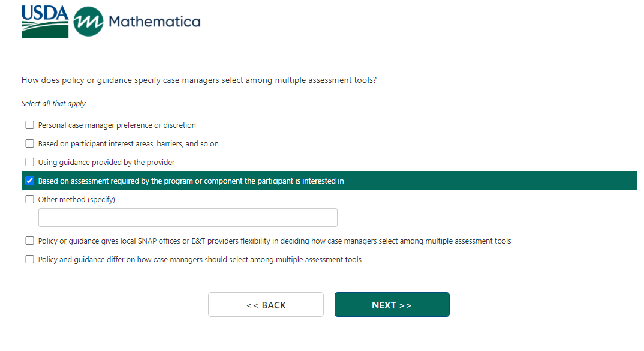Go back with the << BACK button

(x=266, y=305)
